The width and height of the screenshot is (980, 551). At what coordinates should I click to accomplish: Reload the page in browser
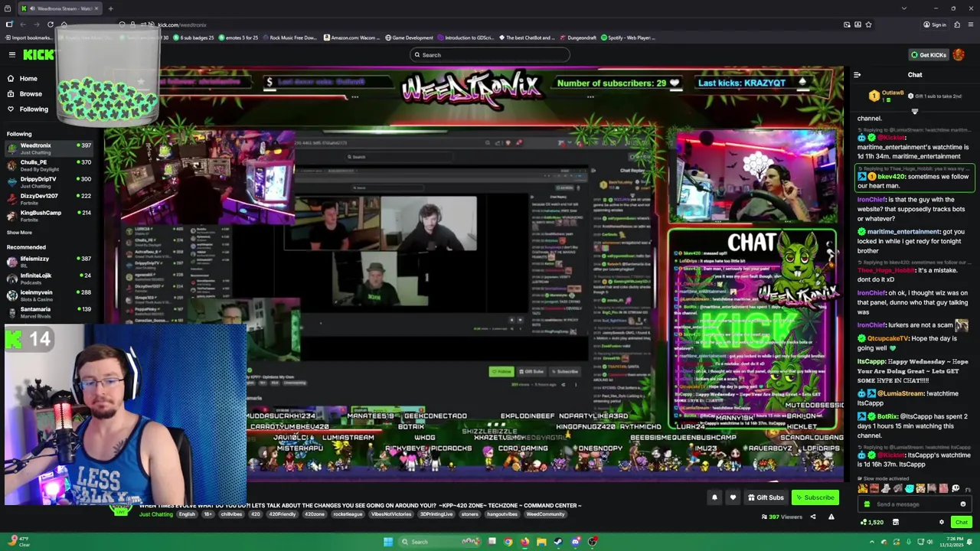coord(51,24)
